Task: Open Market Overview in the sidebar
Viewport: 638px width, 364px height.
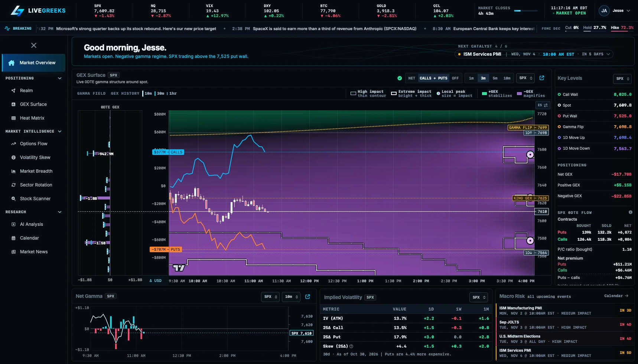Action: click(x=34, y=63)
